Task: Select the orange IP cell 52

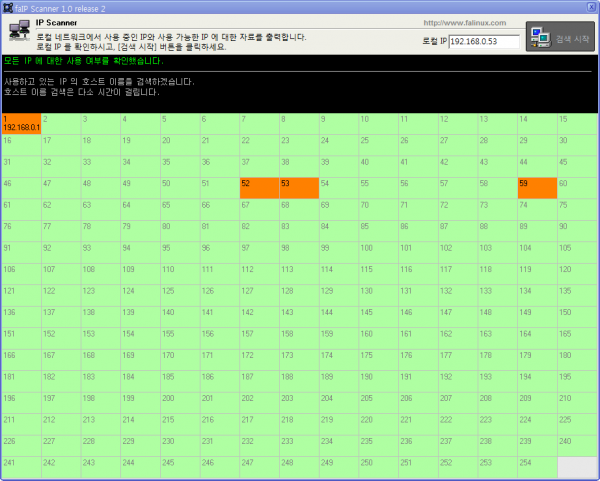Action: pos(259,188)
